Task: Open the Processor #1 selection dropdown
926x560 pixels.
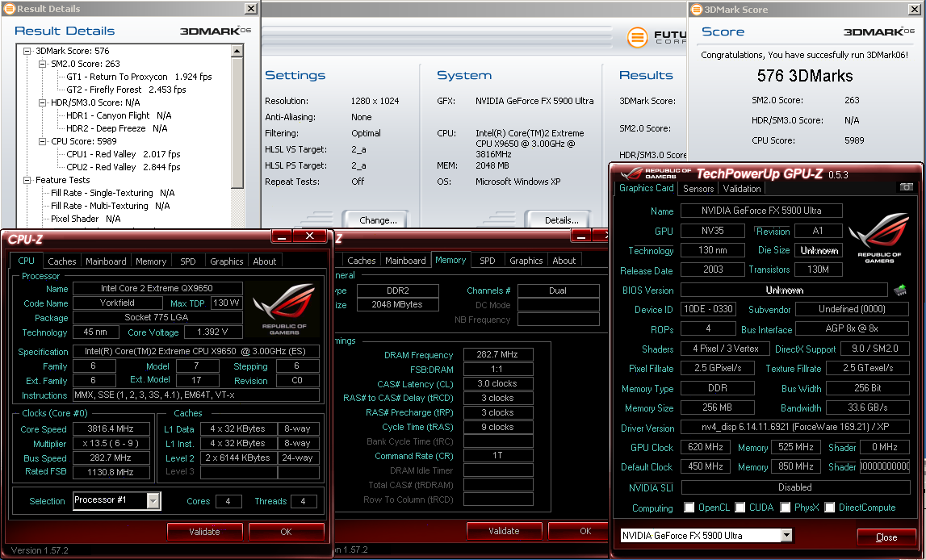Action: [153, 500]
